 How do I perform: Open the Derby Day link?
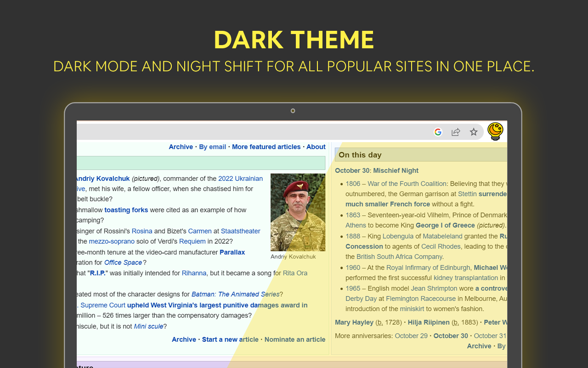[x=361, y=299]
